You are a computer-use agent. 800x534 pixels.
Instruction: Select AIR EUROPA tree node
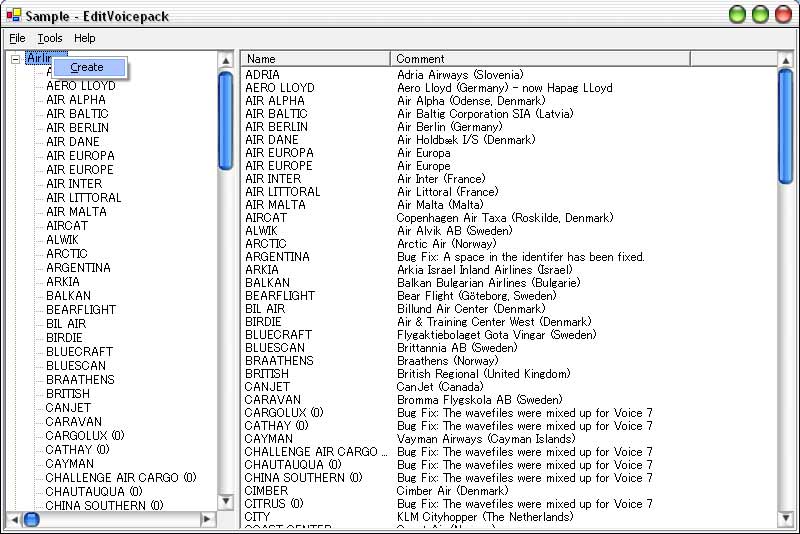[80, 156]
